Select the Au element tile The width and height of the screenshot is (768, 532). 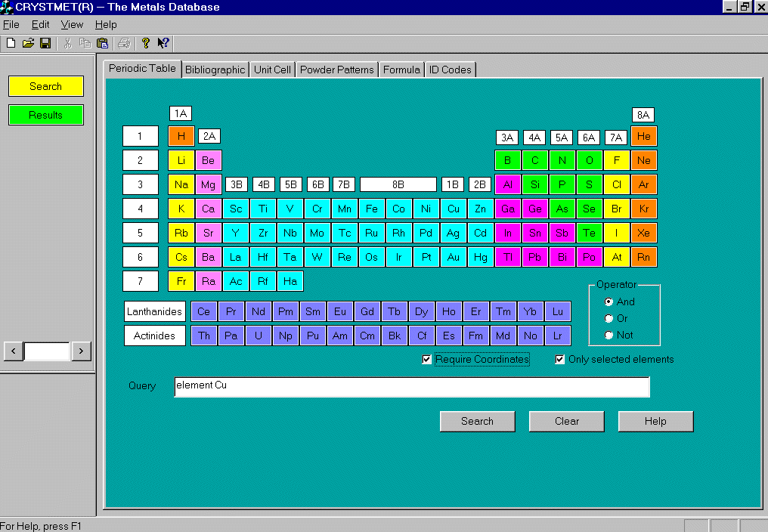pos(453,257)
